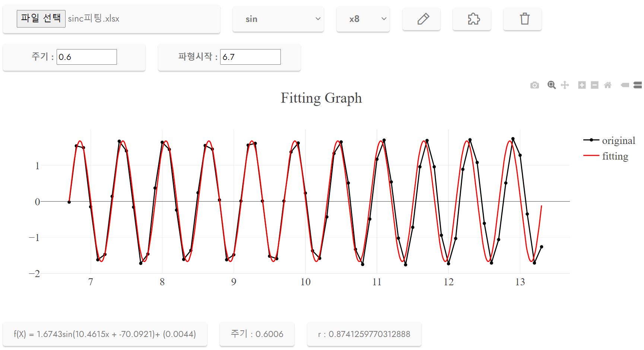644x350 pixels.
Task: Click the puzzle piece icon
Action: [x=472, y=19]
